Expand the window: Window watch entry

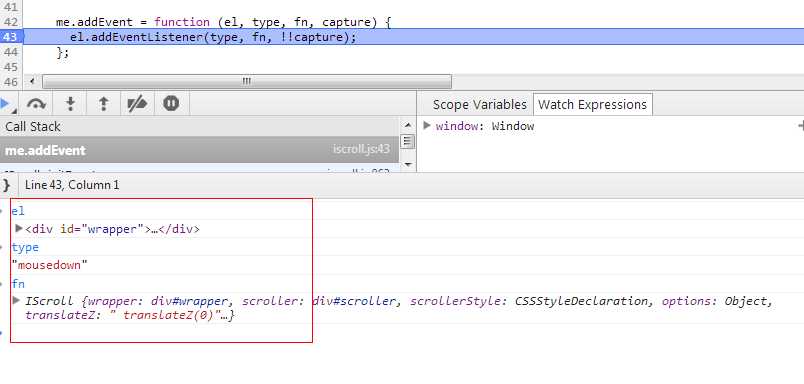[x=426, y=125]
